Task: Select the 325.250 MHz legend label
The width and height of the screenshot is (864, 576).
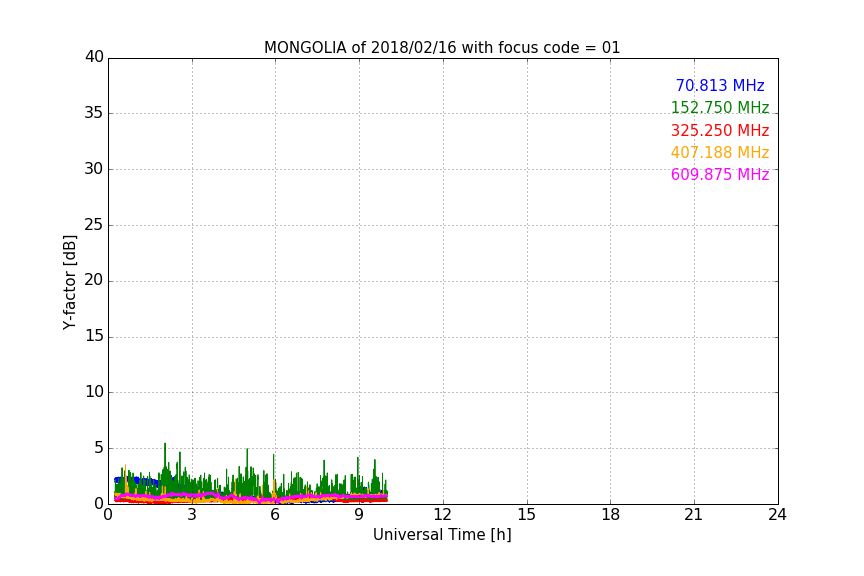Action: (x=720, y=131)
